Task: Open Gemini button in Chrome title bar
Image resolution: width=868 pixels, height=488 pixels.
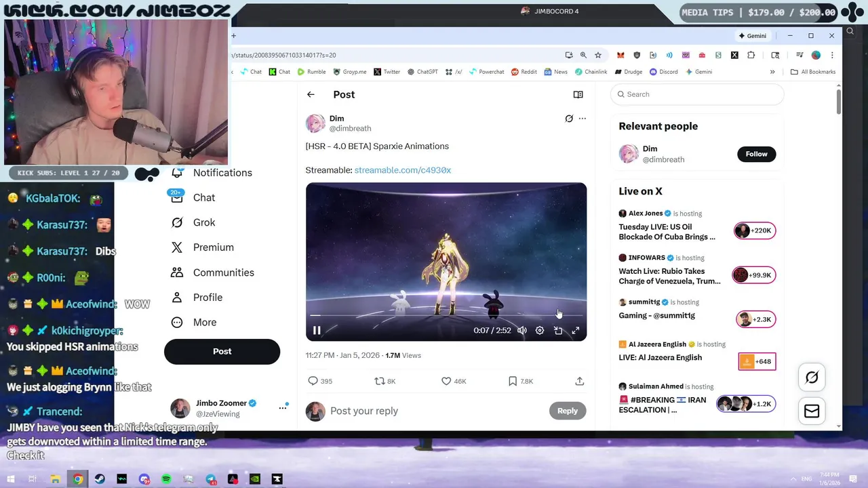Action: (x=752, y=36)
